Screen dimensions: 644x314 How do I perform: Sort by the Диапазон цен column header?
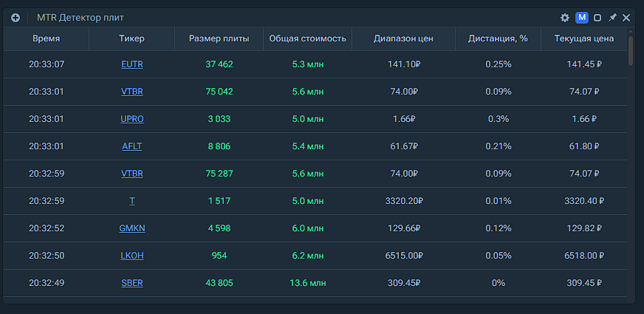coord(403,38)
